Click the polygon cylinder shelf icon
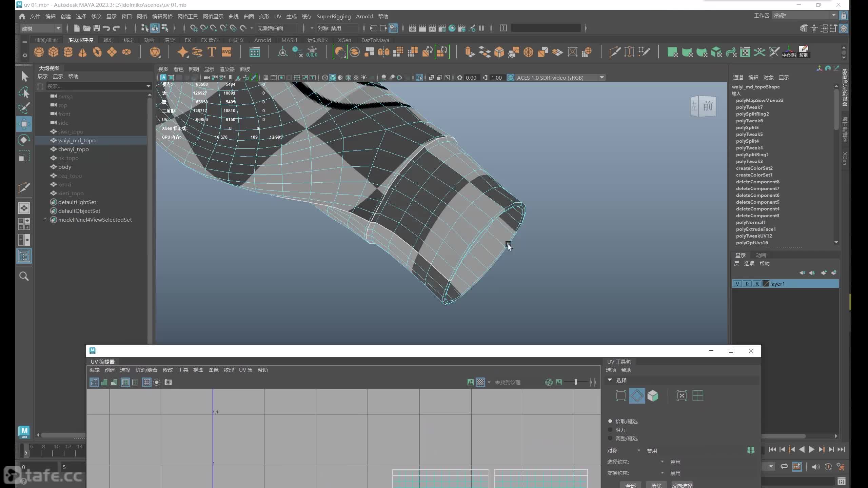This screenshot has height=488, width=868. (x=68, y=52)
